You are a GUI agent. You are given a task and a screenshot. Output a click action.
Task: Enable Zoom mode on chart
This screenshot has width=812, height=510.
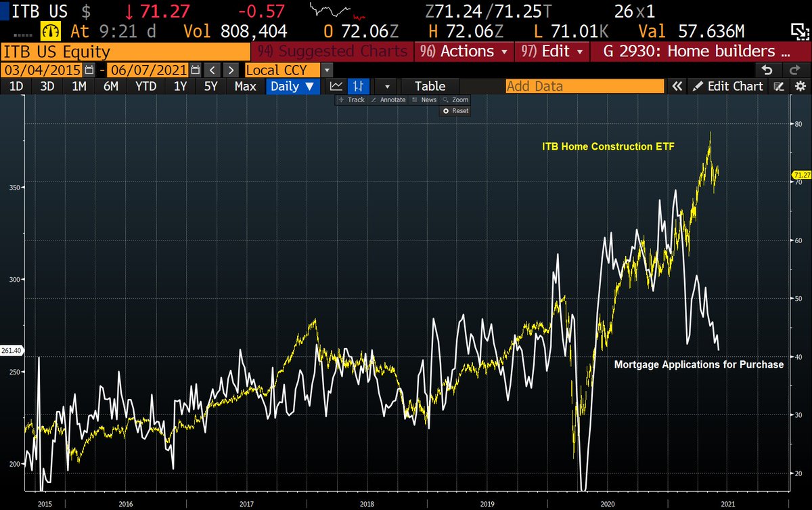pos(456,100)
